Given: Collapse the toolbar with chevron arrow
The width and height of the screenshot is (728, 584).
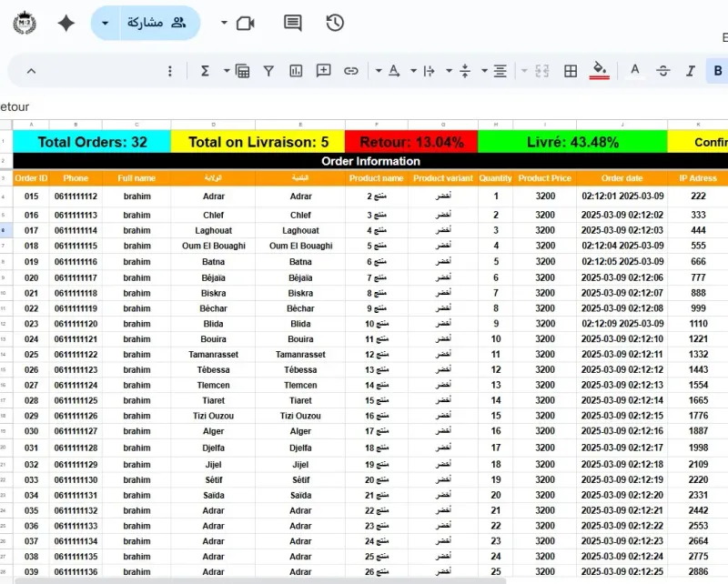Looking at the screenshot, I should 31,71.
